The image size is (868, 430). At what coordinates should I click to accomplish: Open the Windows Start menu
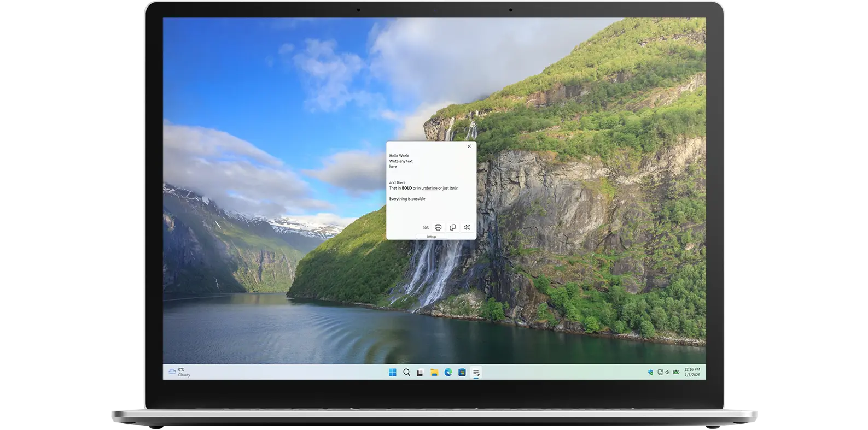pos(392,373)
